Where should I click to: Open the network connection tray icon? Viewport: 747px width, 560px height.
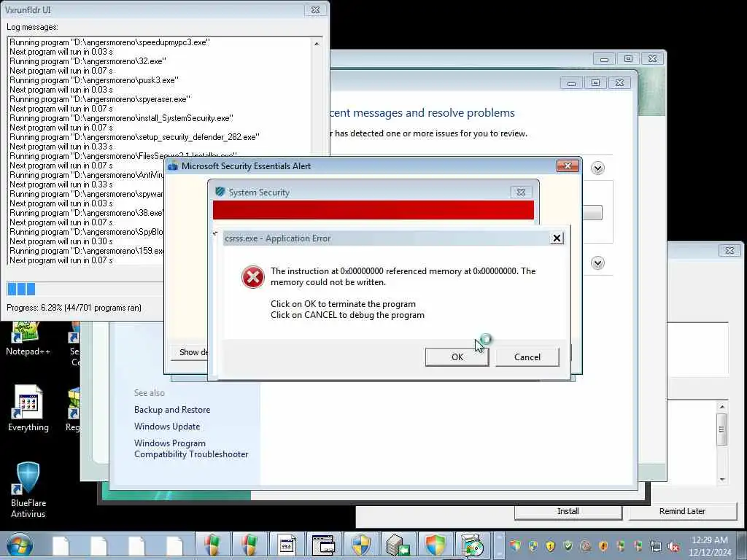point(656,546)
